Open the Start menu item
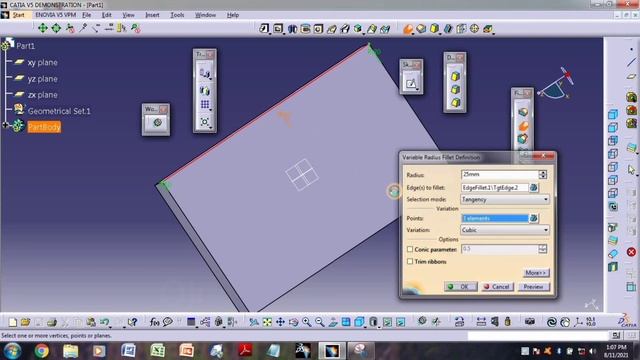 coord(18,15)
